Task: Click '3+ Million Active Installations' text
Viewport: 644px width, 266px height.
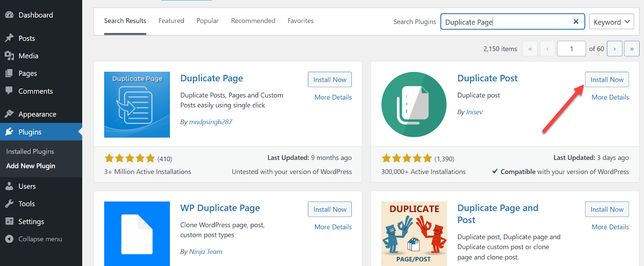Action: click(x=148, y=172)
